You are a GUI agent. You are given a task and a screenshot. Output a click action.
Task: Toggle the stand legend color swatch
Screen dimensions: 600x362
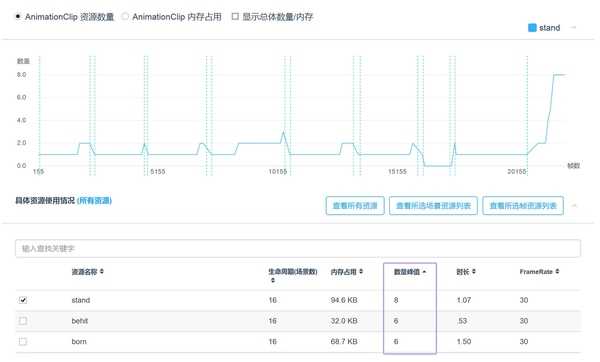point(532,28)
